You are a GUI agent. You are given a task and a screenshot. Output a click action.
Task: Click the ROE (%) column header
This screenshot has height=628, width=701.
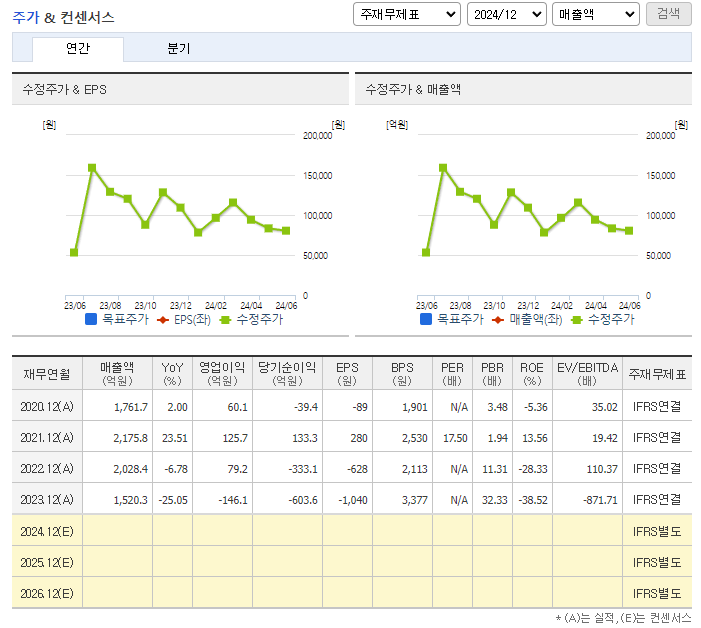[532, 374]
